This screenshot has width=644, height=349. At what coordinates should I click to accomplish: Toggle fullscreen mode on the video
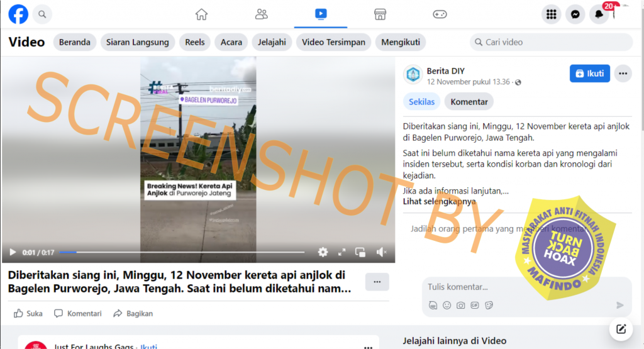[x=341, y=252]
